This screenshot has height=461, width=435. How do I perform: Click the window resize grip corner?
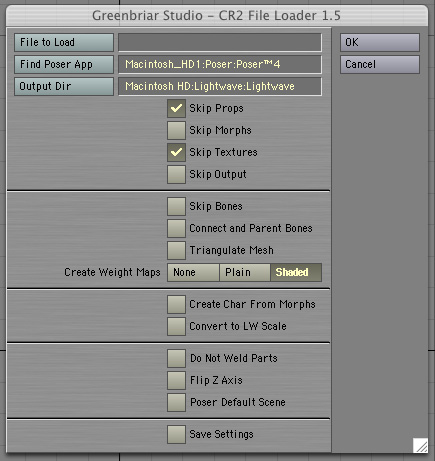click(x=420, y=445)
